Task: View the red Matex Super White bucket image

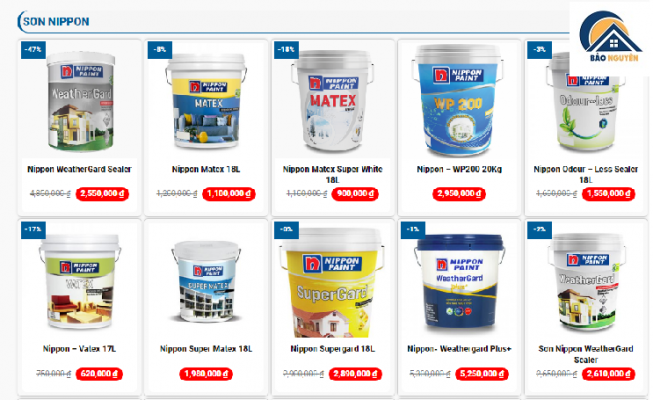Action: (x=332, y=101)
